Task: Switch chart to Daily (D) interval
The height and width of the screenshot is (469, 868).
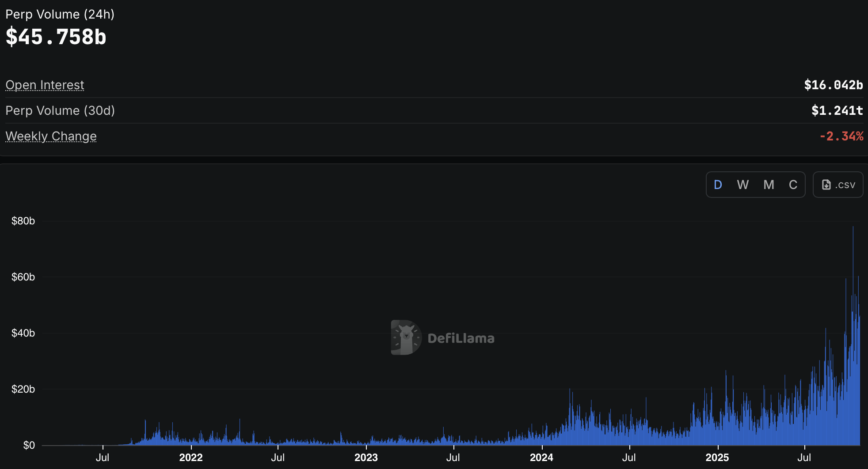Action: click(718, 185)
